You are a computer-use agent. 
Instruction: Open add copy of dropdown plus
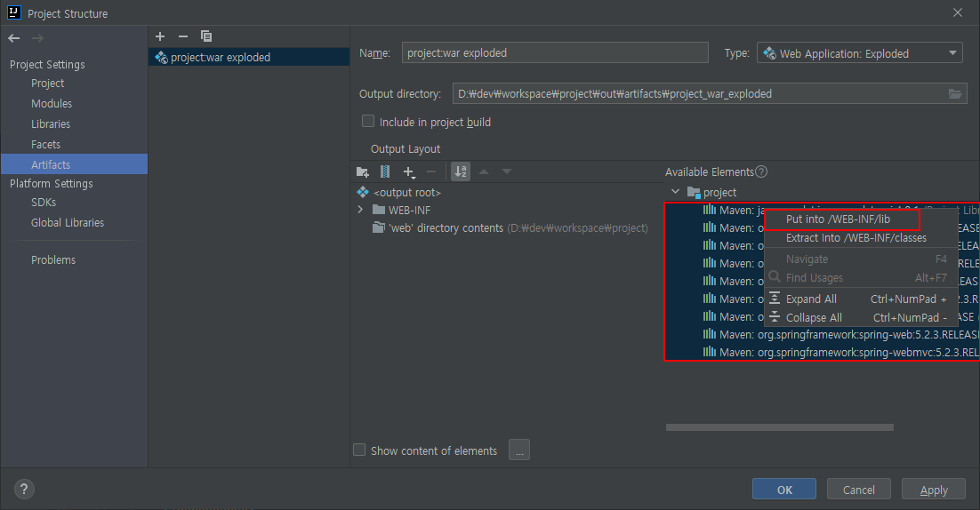409,171
